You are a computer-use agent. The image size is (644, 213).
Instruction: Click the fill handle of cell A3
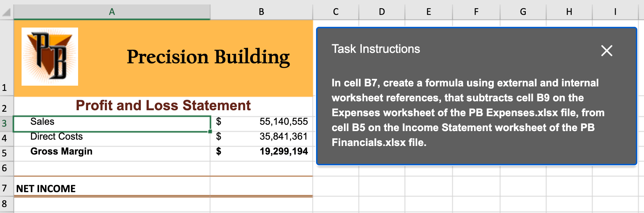[x=210, y=131]
